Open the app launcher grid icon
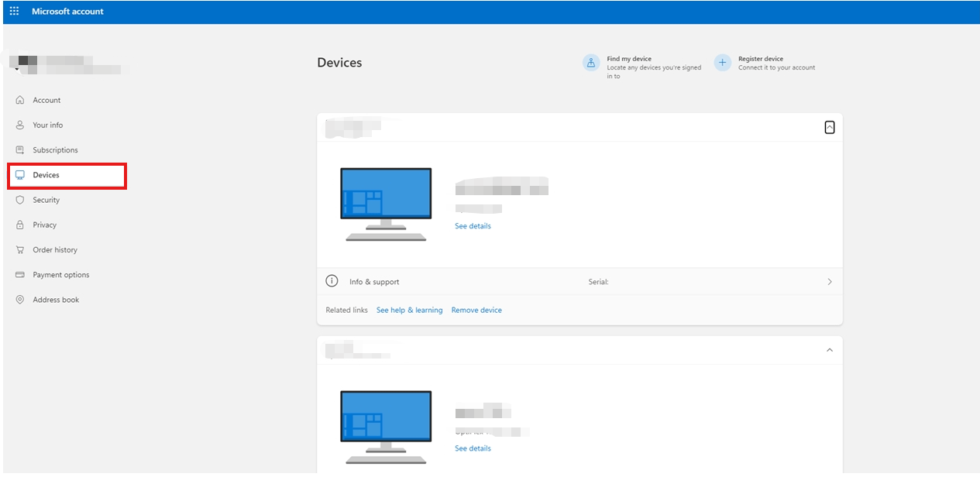The image size is (980, 477). click(13, 11)
